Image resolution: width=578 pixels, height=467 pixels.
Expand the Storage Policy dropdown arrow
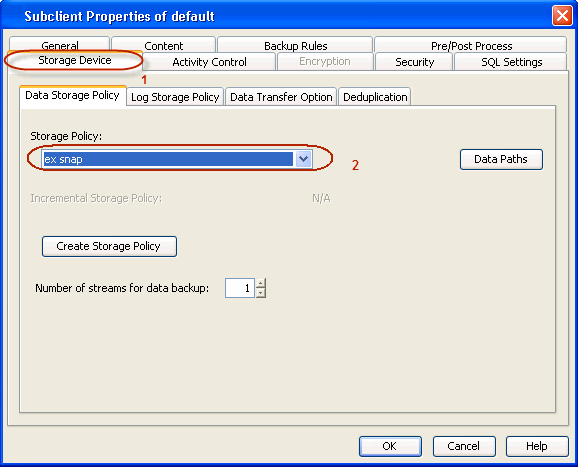click(303, 159)
